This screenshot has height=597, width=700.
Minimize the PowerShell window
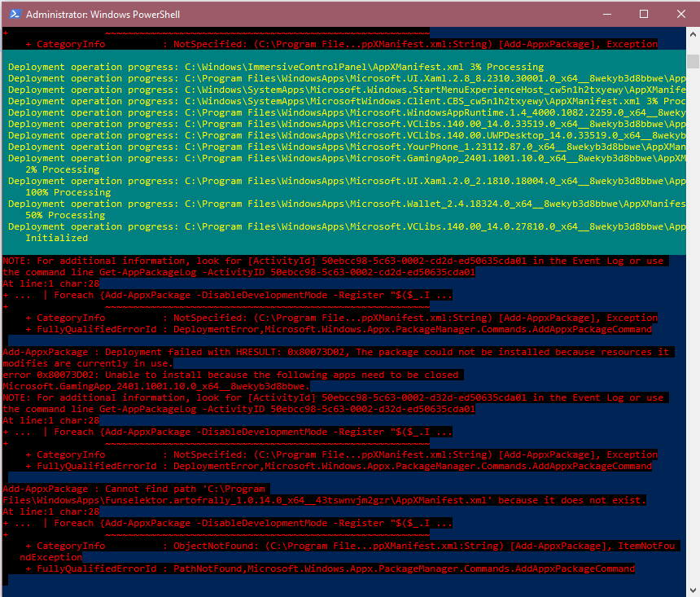tap(606, 14)
